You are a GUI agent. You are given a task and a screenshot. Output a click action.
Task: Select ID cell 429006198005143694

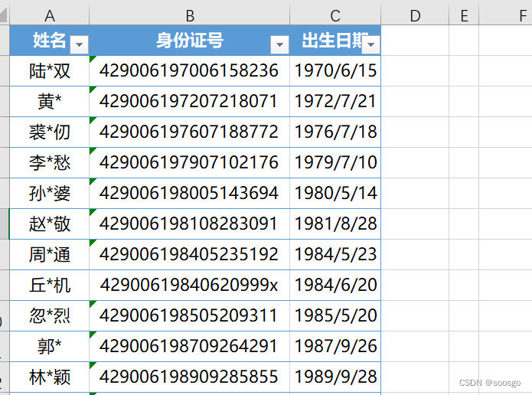click(189, 193)
